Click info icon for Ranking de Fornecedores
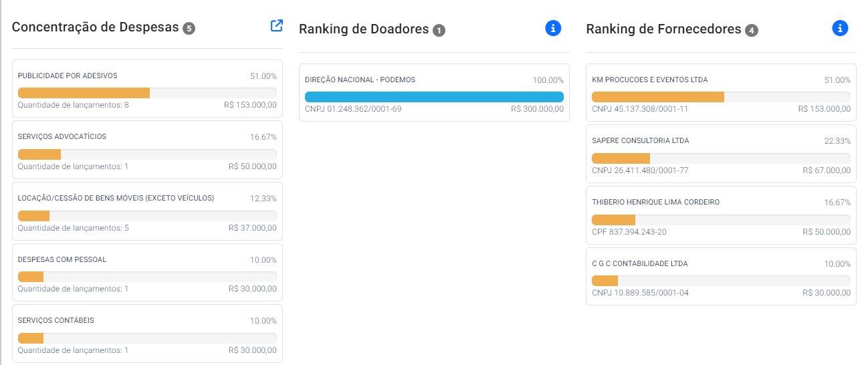Screen dimensions: 868x365 click(840, 28)
